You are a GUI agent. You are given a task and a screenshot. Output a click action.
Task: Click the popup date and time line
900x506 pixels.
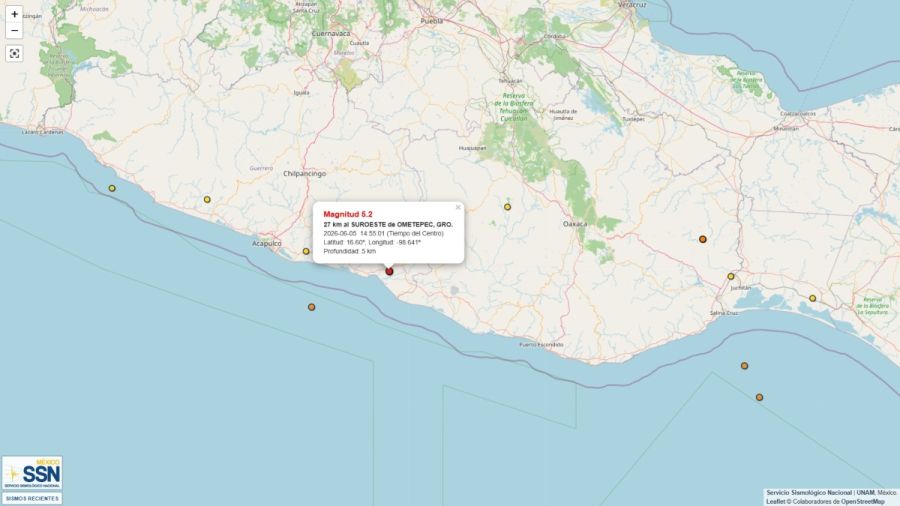pyautogui.click(x=383, y=233)
